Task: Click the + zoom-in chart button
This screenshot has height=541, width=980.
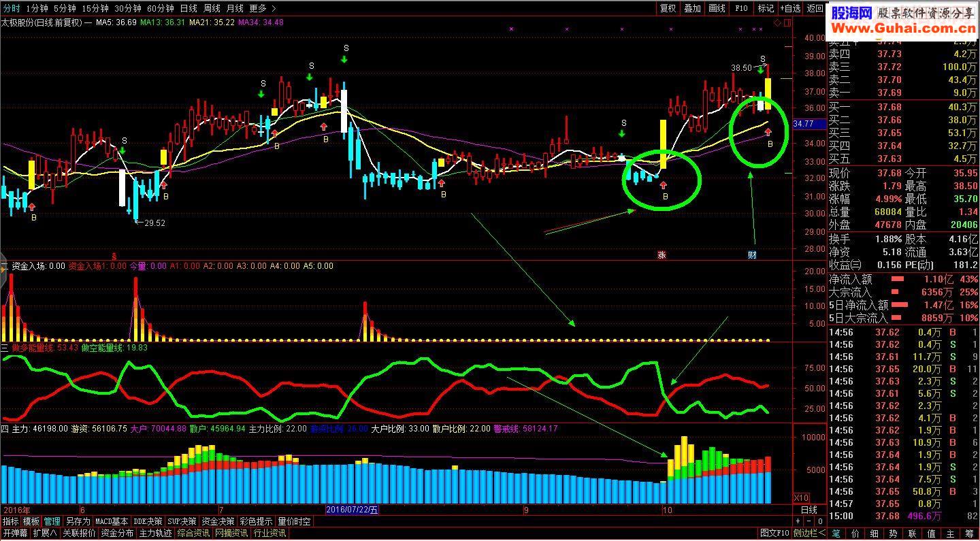Action: click(x=799, y=521)
